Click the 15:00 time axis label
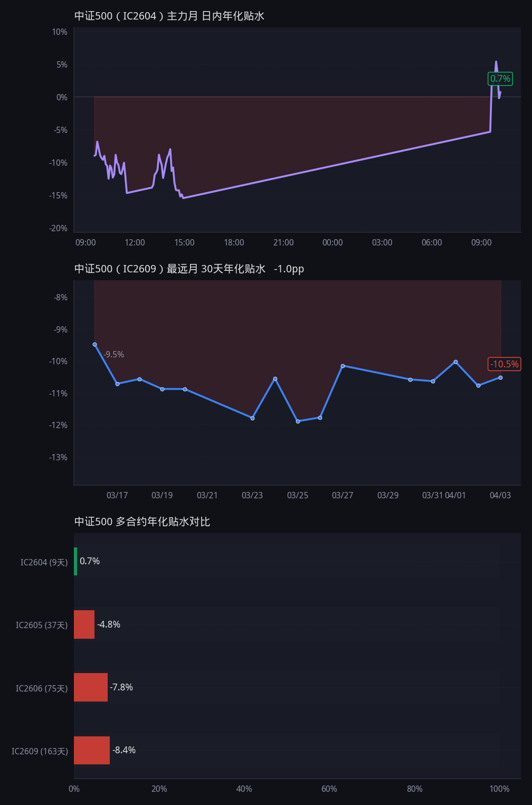Image resolution: width=532 pixels, height=805 pixels. [x=184, y=243]
